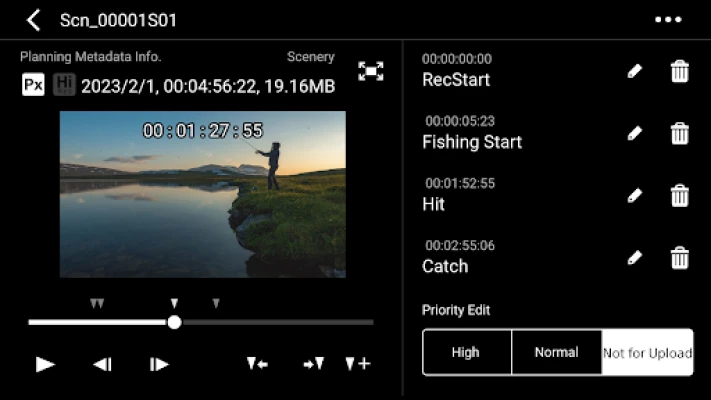Click the timecode 00:00:05:23

tap(460, 121)
